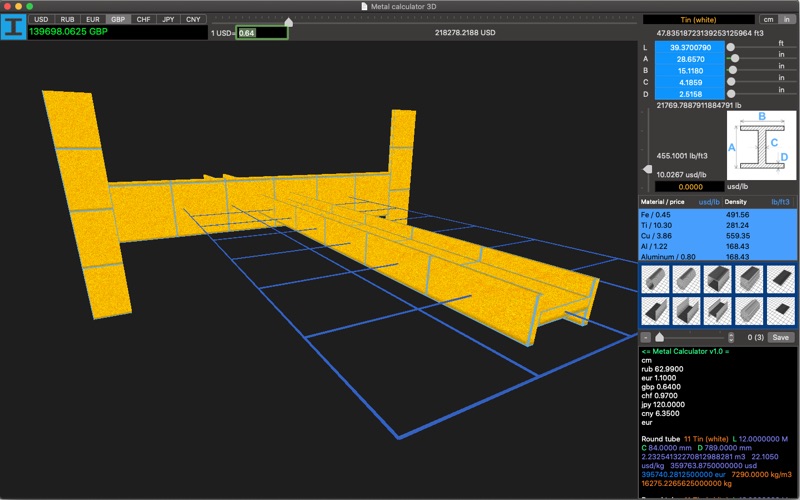The height and width of the screenshot is (500, 800).
Task: Choose the small flat strip profile
Action: point(781,311)
